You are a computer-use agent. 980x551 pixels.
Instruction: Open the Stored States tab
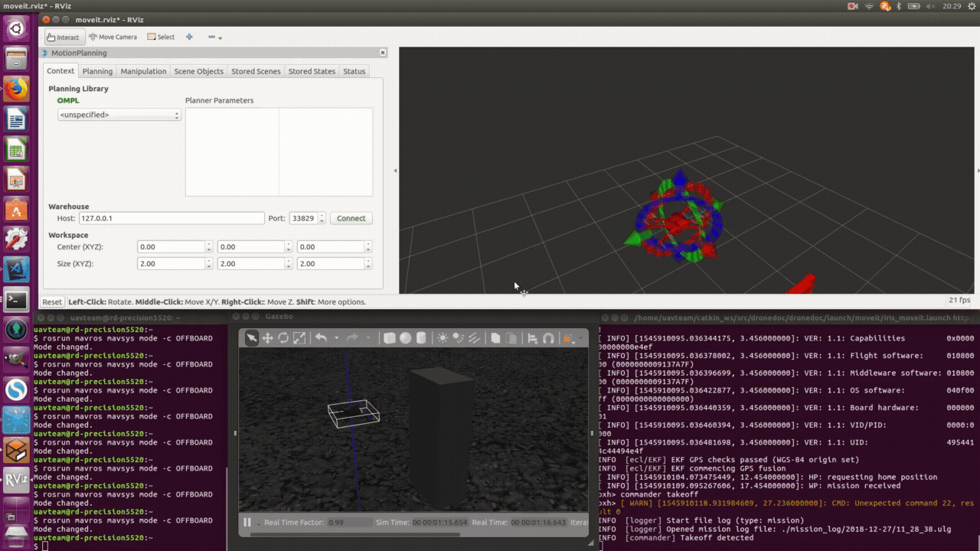[312, 71]
